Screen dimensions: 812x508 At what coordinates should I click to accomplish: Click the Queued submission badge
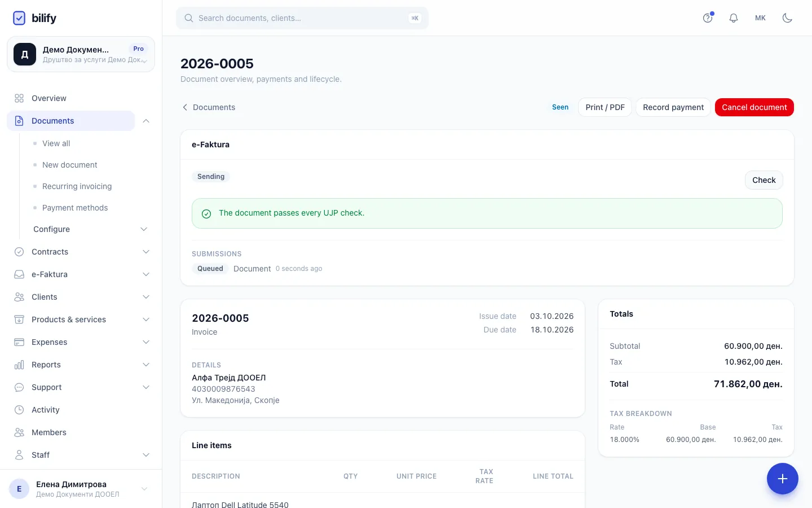(210, 269)
